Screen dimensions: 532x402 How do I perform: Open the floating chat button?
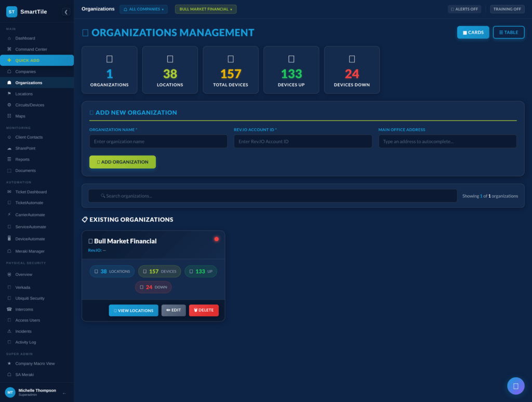click(x=516, y=386)
